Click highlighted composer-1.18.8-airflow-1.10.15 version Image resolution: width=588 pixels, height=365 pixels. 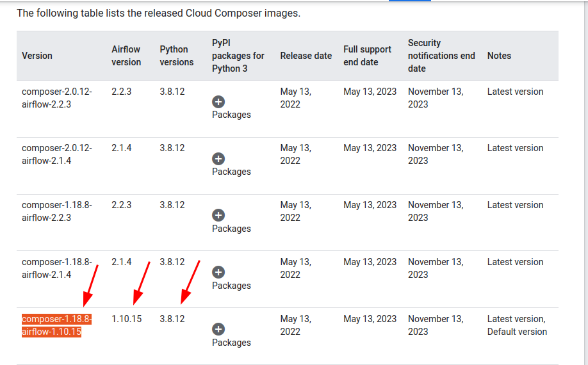click(56, 325)
